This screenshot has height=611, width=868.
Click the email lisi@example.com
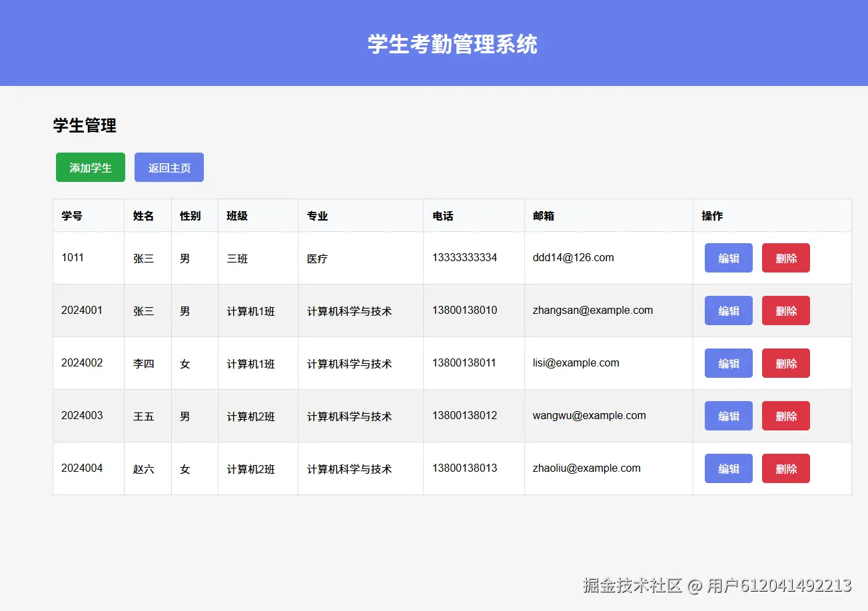click(x=576, y=363)
